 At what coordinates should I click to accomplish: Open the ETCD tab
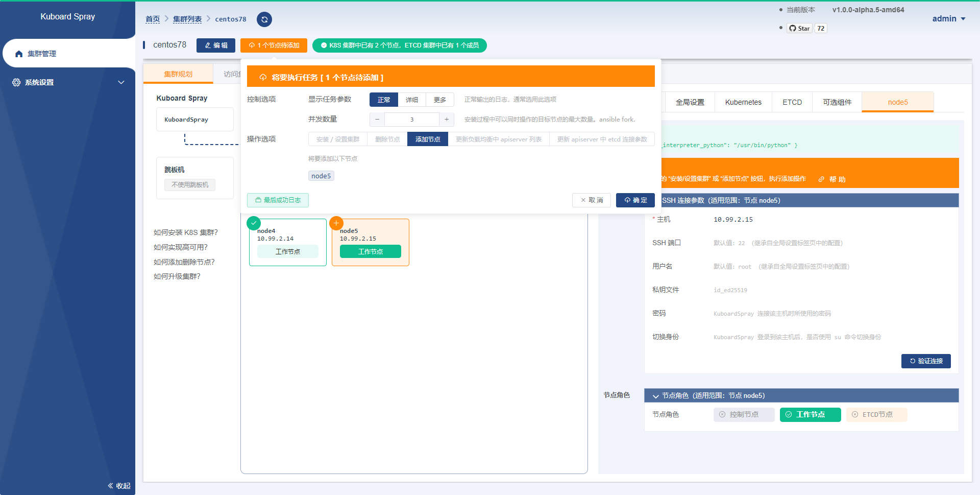(792, 102)
